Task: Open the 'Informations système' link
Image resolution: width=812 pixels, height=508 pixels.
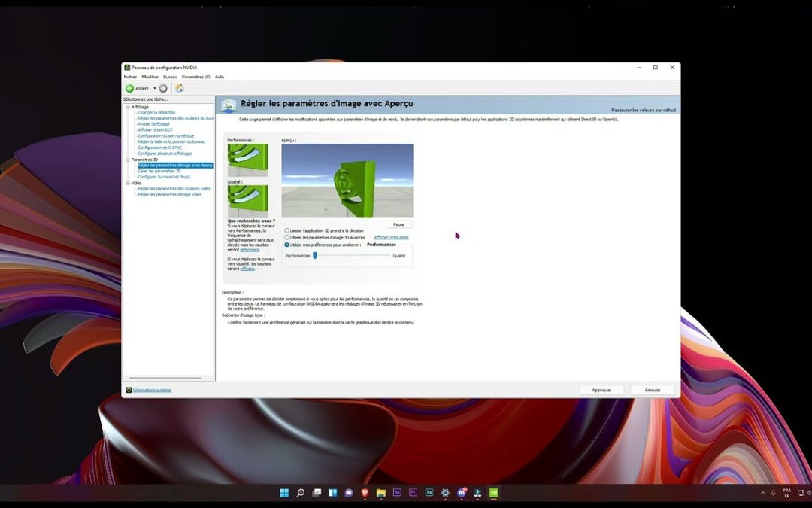Action: tap(152, 390)
